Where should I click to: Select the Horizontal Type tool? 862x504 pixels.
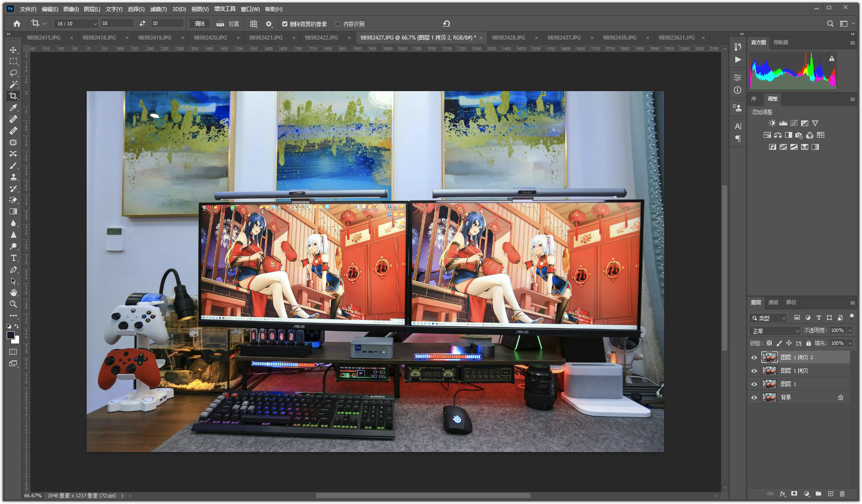pyautogui.click(x=13, y=258)
